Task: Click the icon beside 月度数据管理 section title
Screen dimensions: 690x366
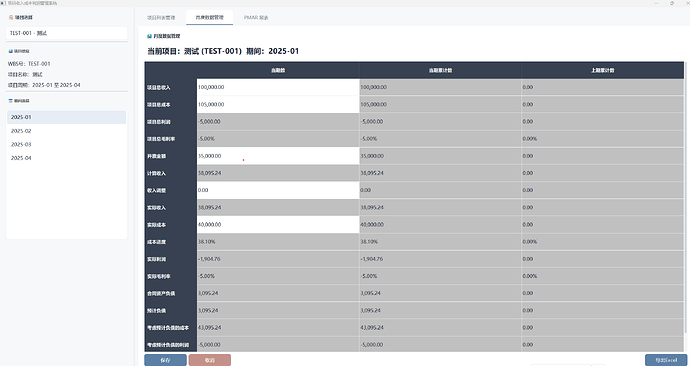Action: click(x=150, y=36)
